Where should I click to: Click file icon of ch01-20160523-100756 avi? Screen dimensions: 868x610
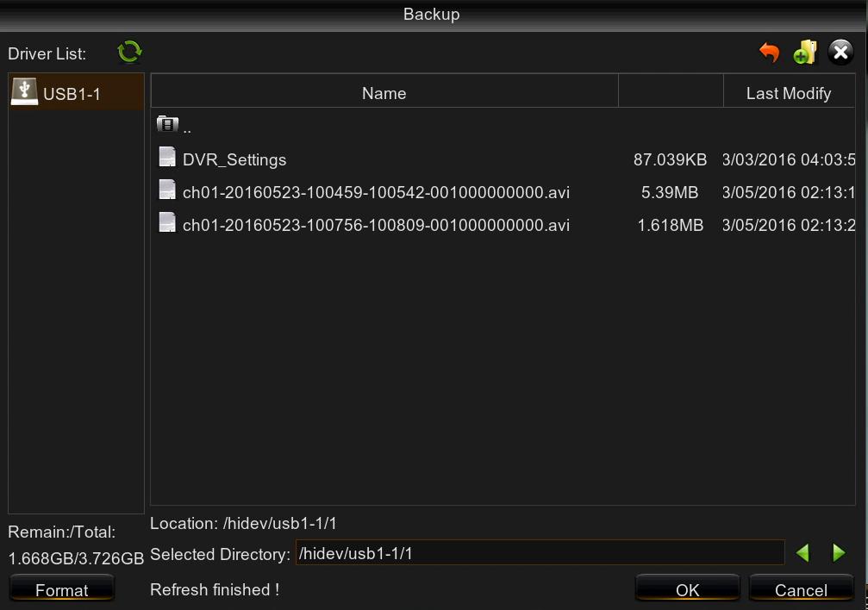click(167, 222)
